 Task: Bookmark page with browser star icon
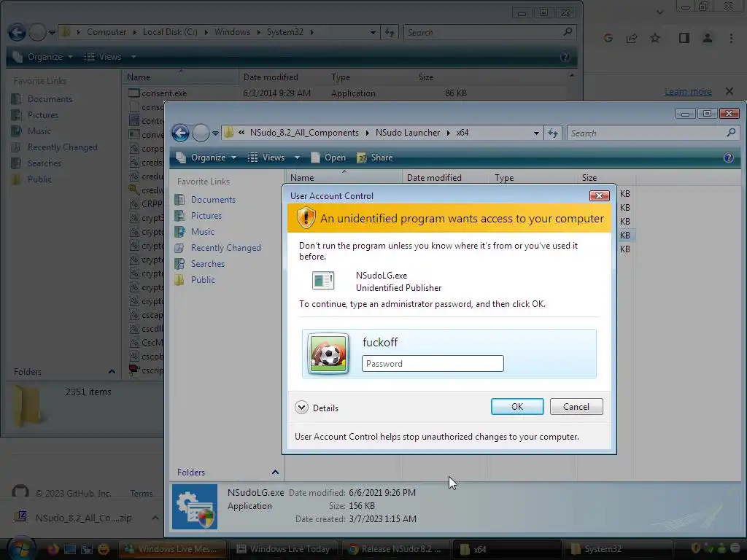pyautogui.click(x=655, y=38)
